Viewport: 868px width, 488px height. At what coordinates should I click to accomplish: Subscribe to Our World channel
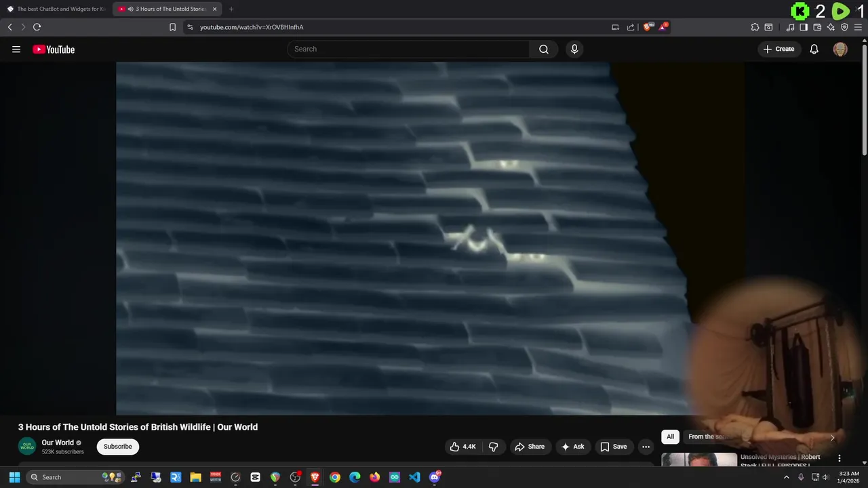tap(118, 447)
